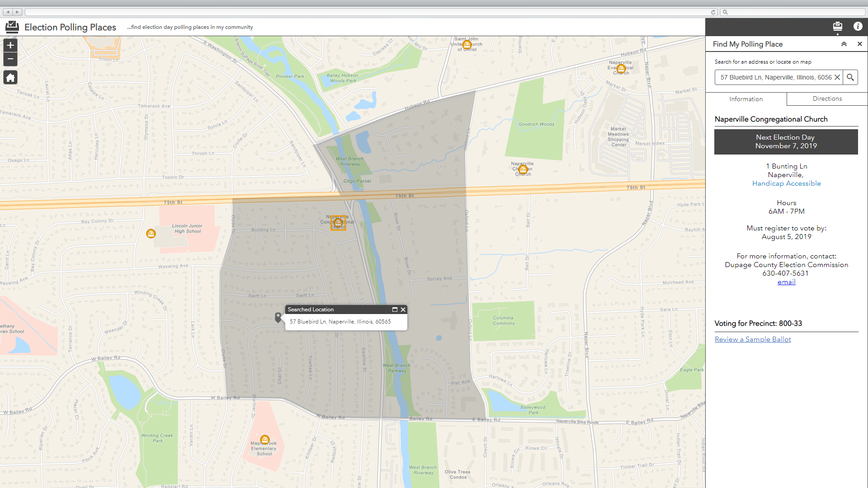Clear the address using the X in search field

[838, 77]
